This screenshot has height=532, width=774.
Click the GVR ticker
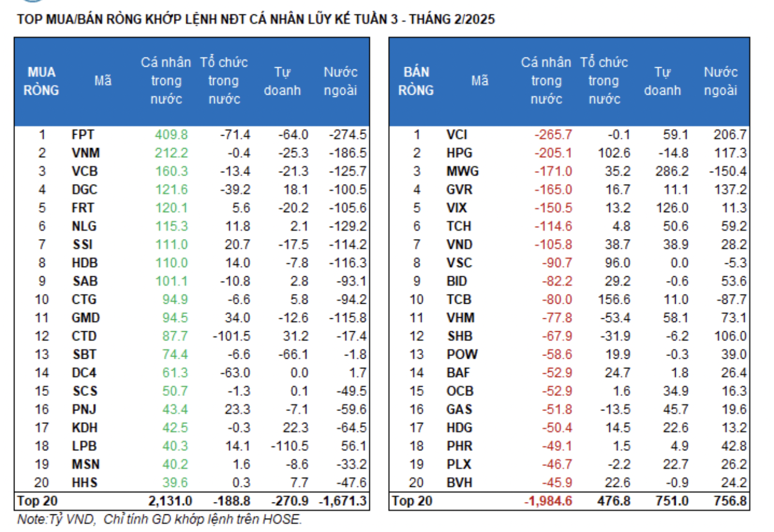click(x=459, y=190)
